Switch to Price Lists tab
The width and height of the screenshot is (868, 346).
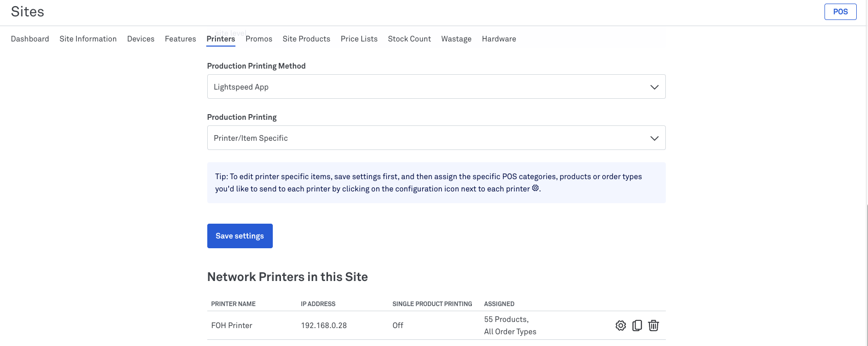[359, 39]
